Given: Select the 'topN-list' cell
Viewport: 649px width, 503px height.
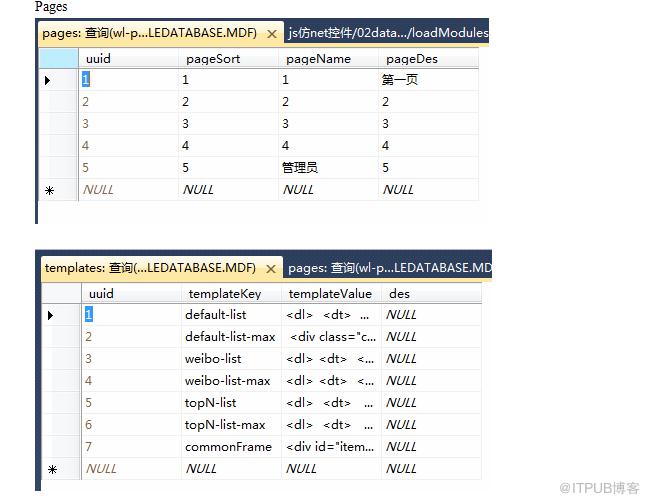Looking at the screenshot, I should (231, 403).
